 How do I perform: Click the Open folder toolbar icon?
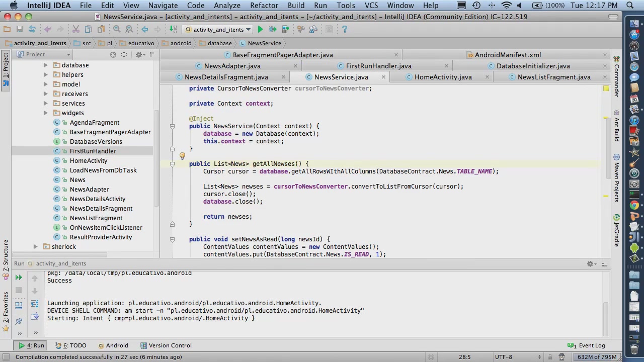[x=7, y=30]
